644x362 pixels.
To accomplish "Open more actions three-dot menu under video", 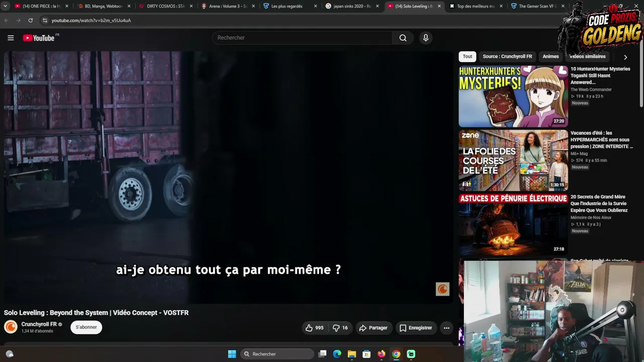I will 446,328.
